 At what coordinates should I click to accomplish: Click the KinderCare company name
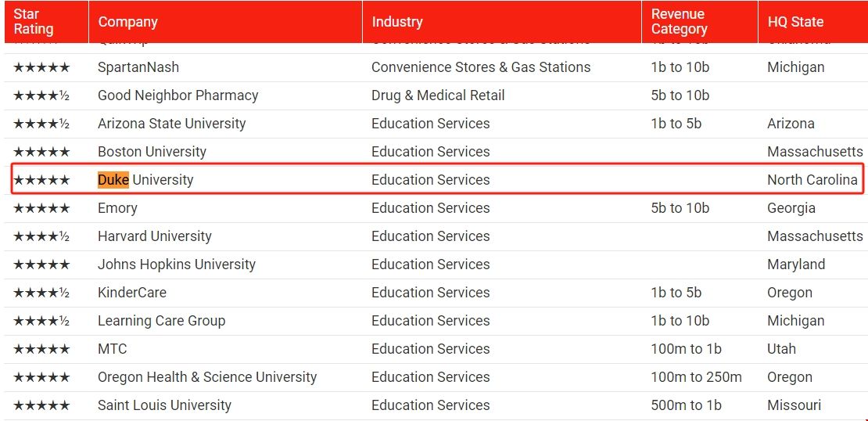131,293
